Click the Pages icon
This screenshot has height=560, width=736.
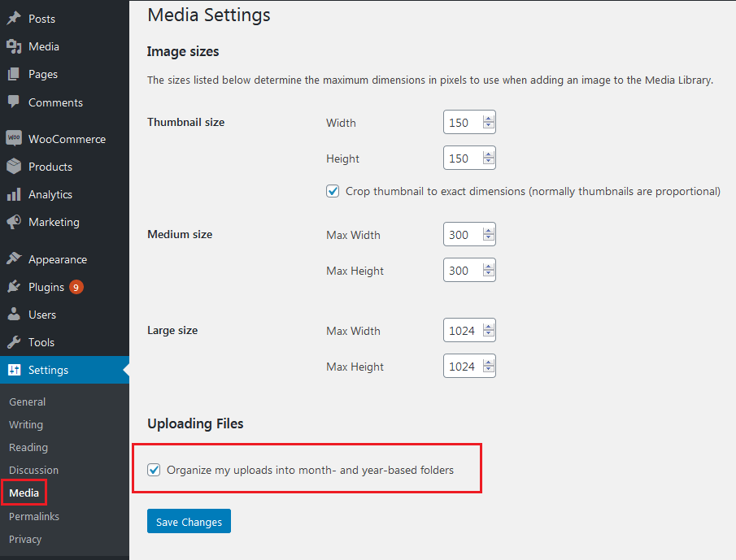pos(14,74)
